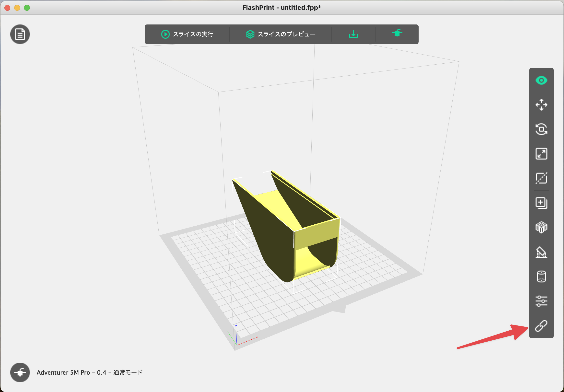Click the send-to-printer icon in top bar
This screenshot has height=392, width=564.
coord(397,34)
